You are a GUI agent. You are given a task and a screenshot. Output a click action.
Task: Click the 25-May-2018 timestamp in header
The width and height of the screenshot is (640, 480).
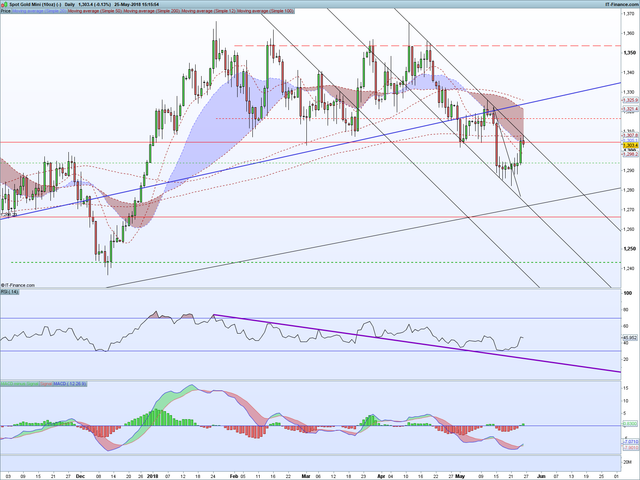[136, 4]
